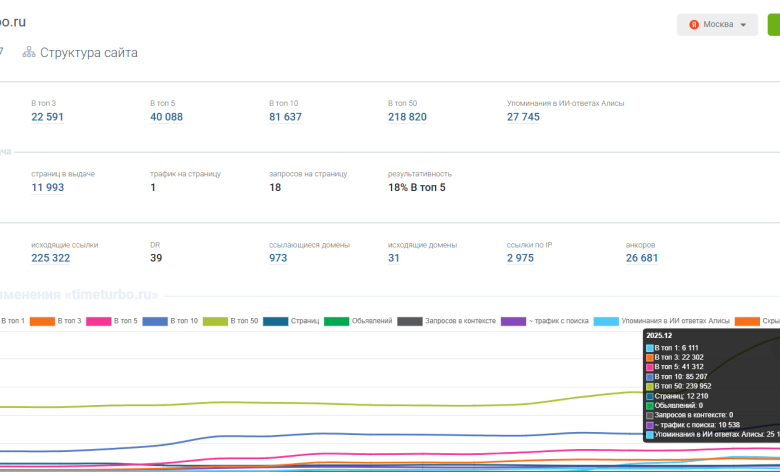This screenshot has height=472, width=780.
Task: Open the Структура сайта tab
Action: (88, 52)
